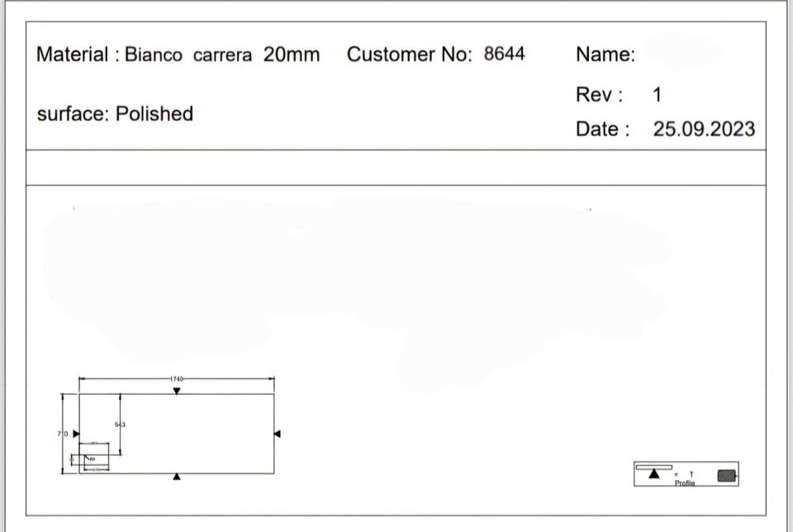Click the left edge profile arrow marker
Image resolution: width=793 pixels, height=532 pixels.
click(76, 434)
